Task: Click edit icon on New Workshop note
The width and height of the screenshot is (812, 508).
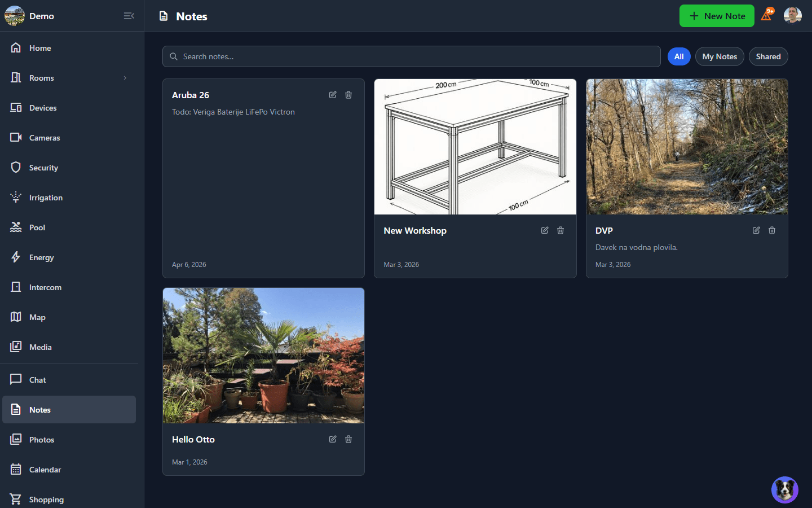Action: coord(545,230)
